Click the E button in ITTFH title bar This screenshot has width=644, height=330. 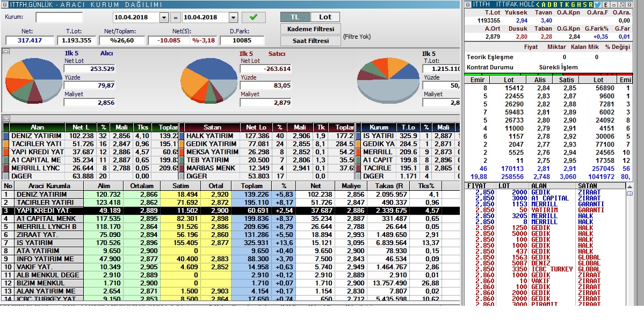click(606, 4)
